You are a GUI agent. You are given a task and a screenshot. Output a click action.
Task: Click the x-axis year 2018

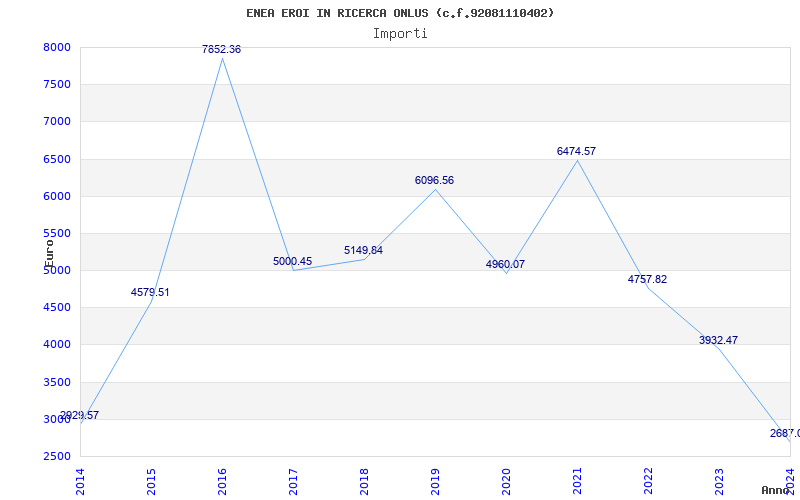click(x=363, y=482)
